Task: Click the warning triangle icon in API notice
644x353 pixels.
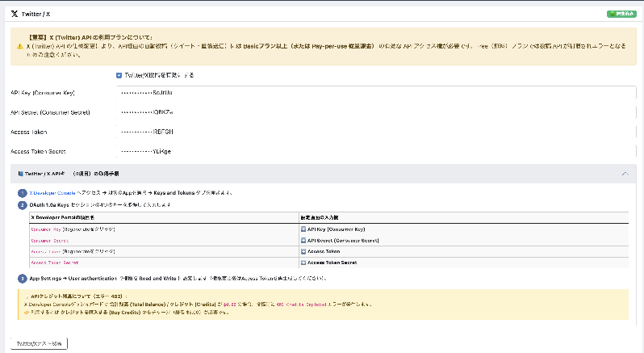Action: click(19, 46)
